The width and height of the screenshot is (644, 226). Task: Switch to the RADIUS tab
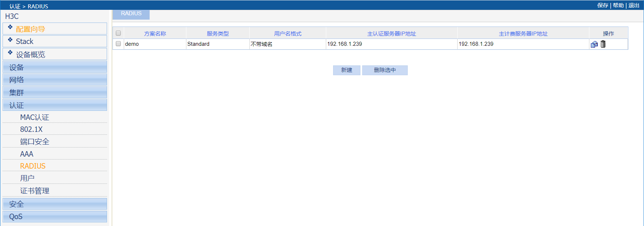click(131, 14)
